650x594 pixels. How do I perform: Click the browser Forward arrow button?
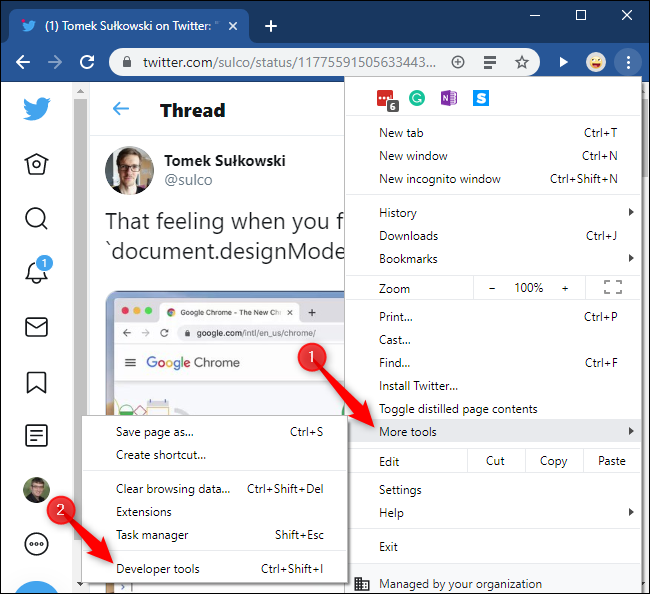pos(55,62)
